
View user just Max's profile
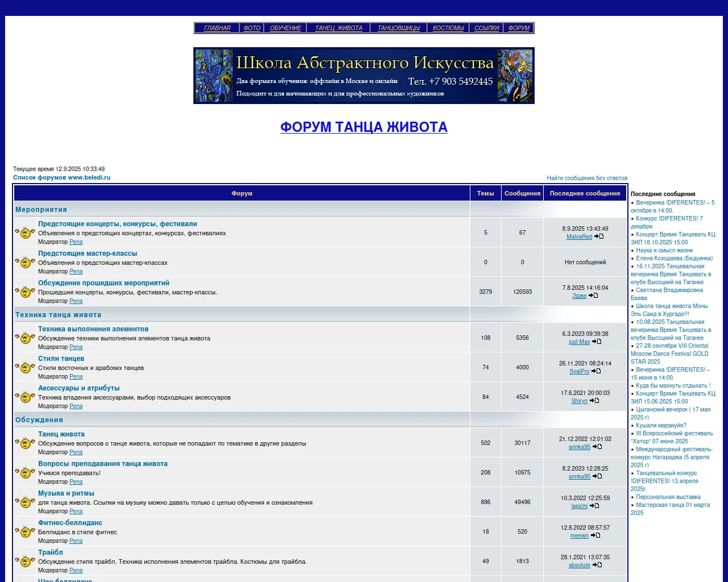pos(579,342)
